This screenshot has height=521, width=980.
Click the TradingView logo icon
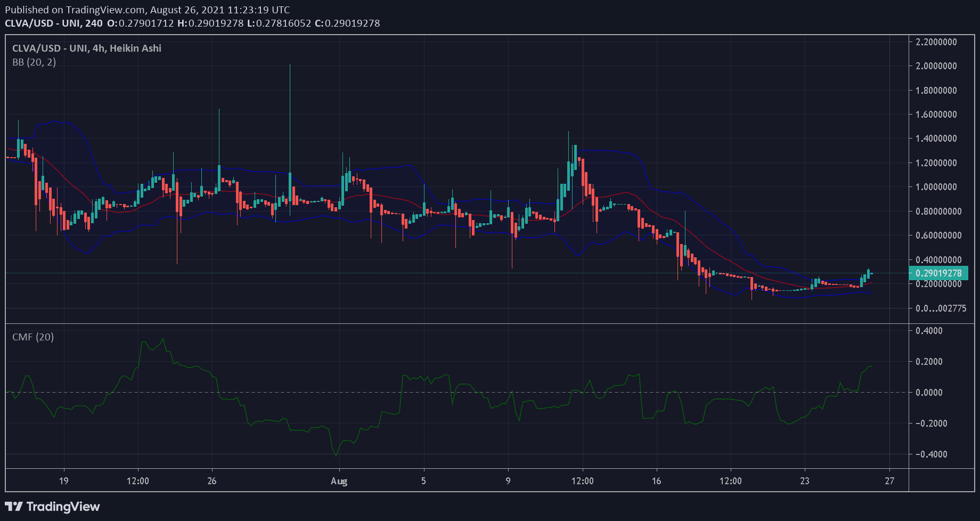pos(13,507)
